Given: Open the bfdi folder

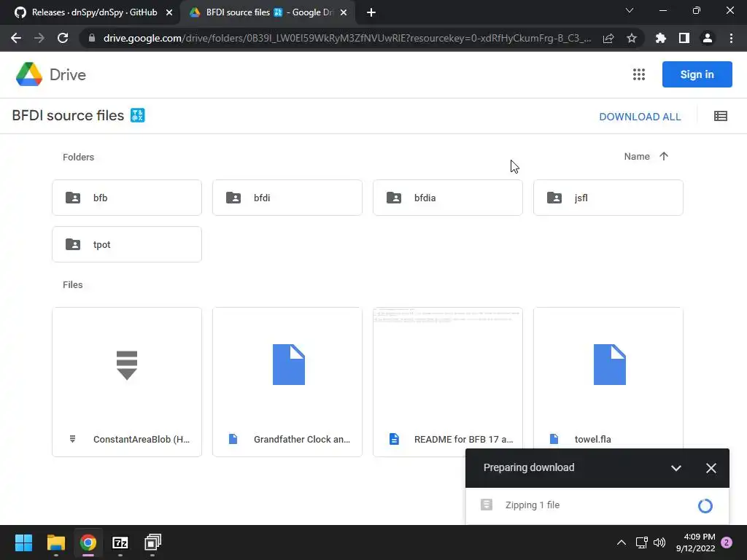Looking at the screenshot, I should [287, 198].
